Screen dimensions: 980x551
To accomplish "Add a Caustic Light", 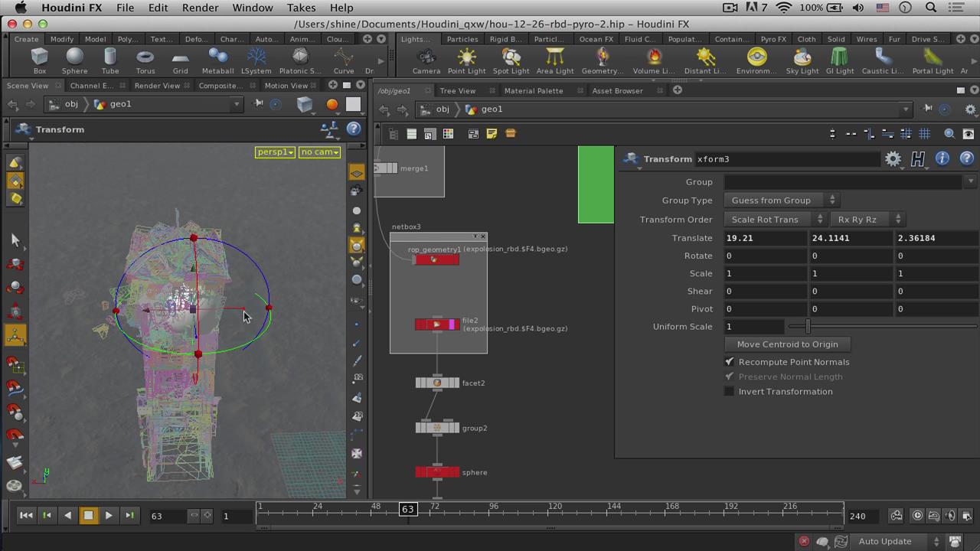I will coord(883,61).
